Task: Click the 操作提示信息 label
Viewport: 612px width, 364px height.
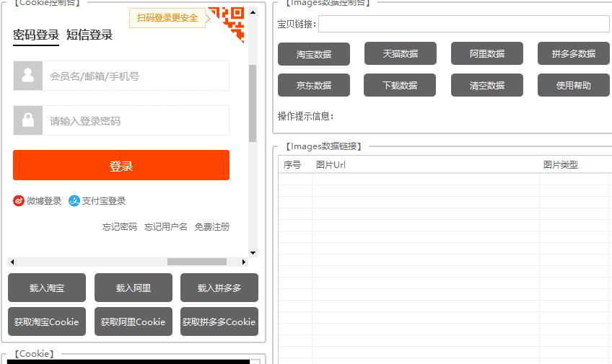Action: click(305, 116)
